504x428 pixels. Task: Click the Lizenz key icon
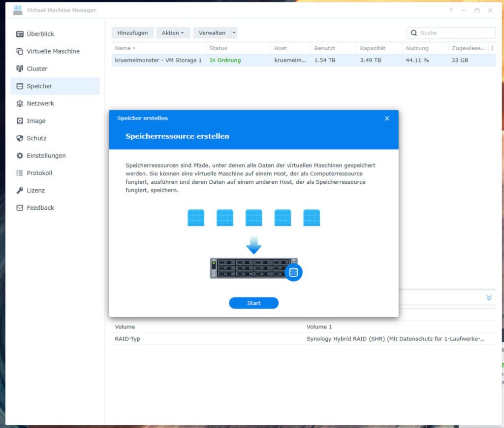pos(20,191)
